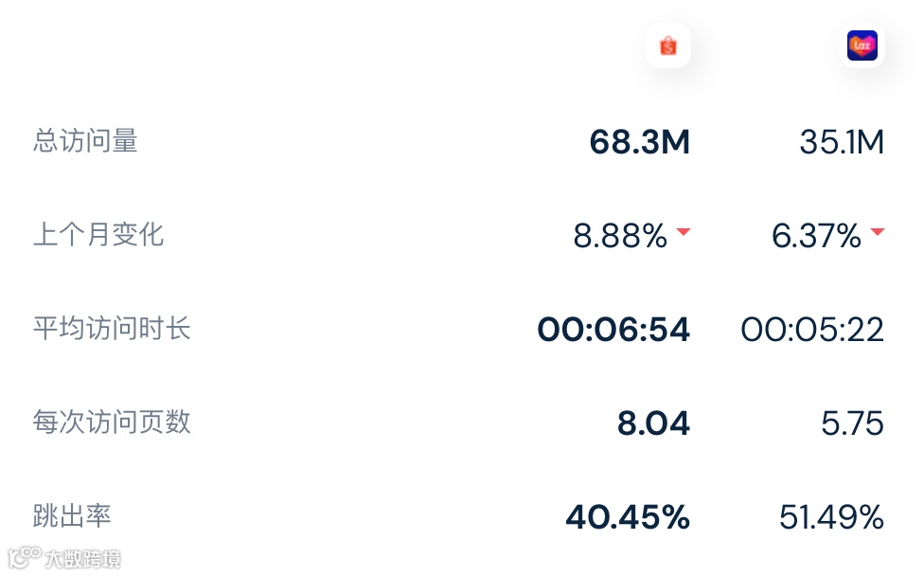
Task: Click the Lazada logo icon
Action: click(862, 45)
